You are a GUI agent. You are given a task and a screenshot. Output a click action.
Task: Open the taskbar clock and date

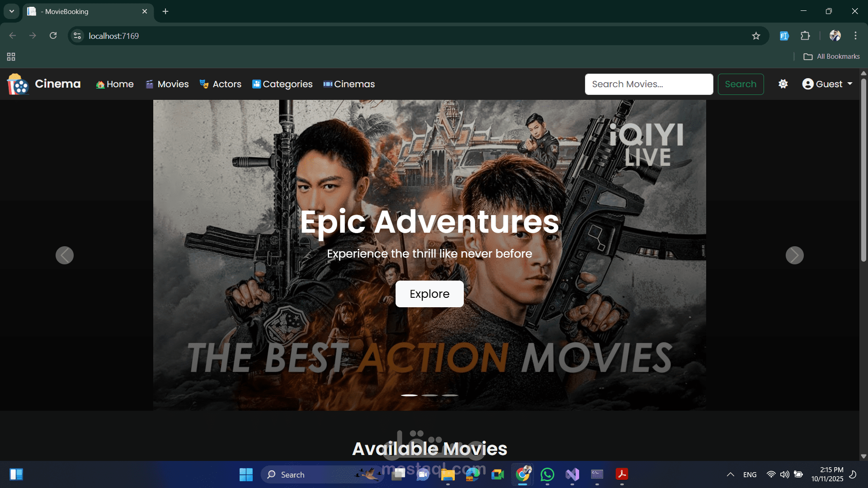827,474
